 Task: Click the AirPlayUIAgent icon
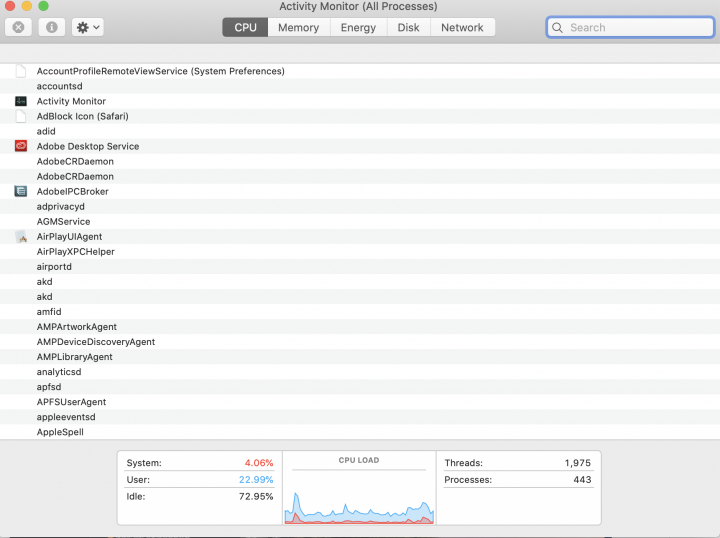[x=21, y=236]
